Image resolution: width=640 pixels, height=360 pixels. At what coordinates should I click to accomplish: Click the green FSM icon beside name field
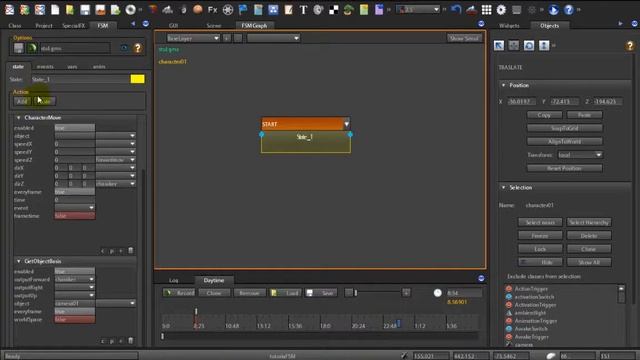pos(32,48)
